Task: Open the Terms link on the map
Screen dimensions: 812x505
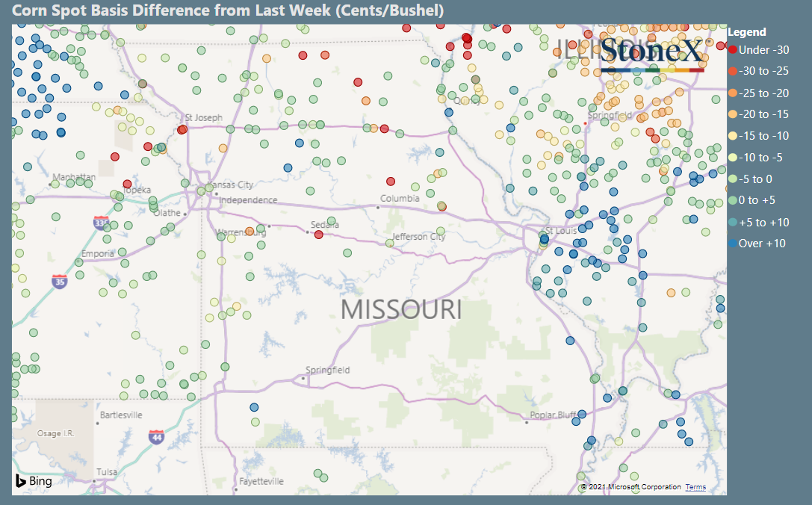Action: [x=695, y=487]
